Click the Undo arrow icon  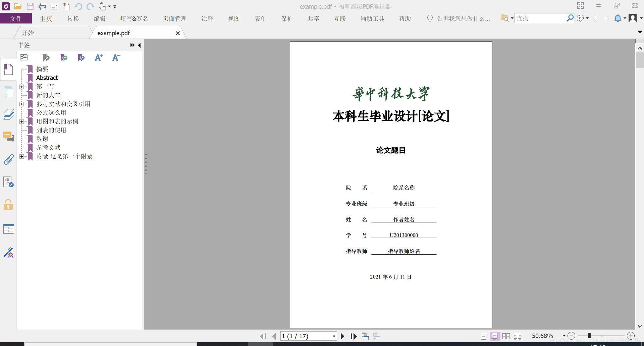[x=78, y=6]
